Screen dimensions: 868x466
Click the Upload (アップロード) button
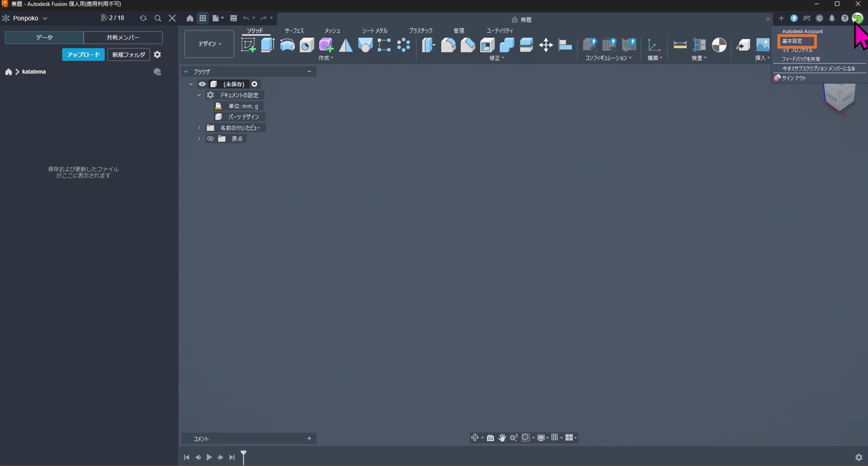pos(83,55)
